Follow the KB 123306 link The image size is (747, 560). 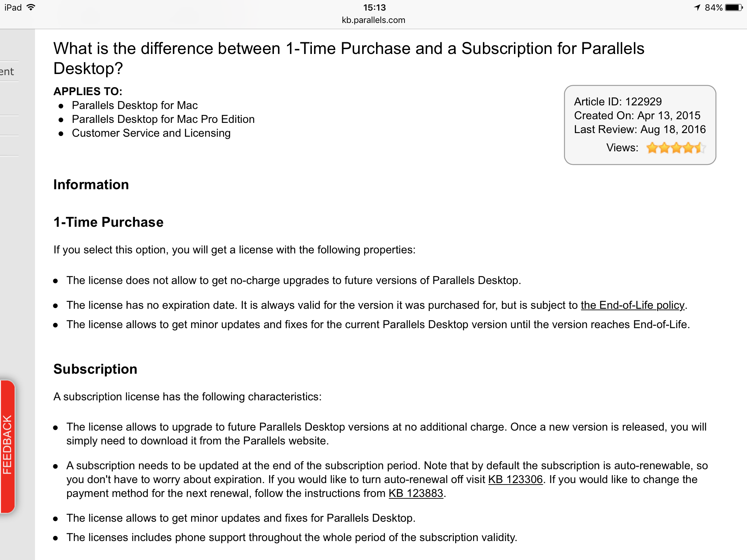(515, 479)
